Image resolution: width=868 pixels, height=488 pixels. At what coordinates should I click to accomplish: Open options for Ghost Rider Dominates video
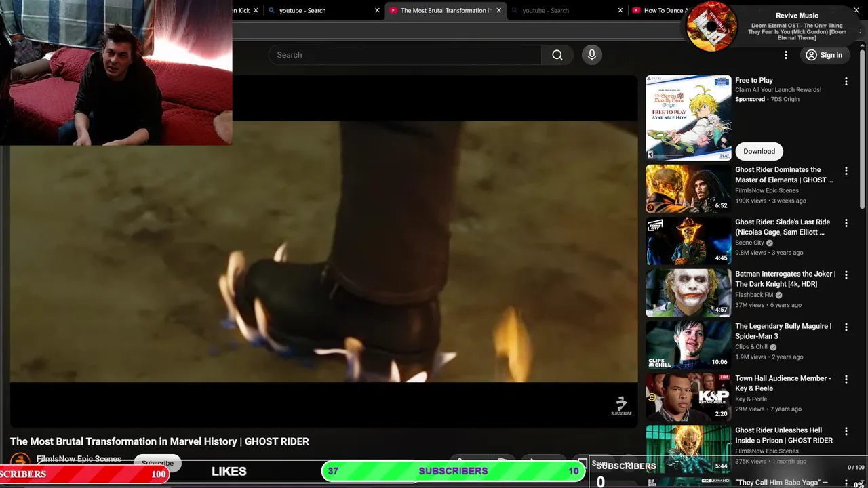pos(846,171)
